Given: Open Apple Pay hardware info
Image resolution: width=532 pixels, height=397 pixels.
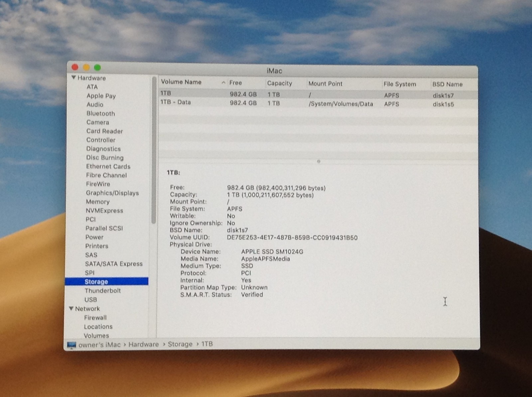Looking at the screenshot, I should coord(101,96).
